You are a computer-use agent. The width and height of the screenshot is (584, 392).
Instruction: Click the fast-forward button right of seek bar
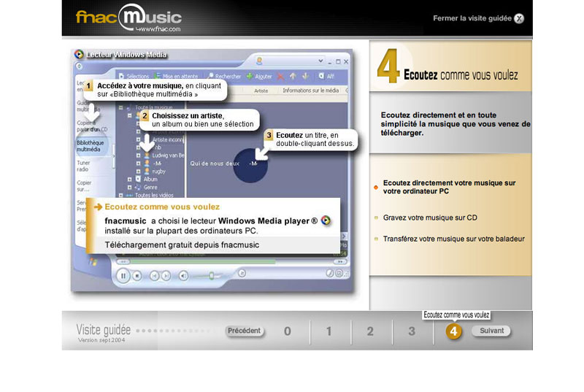(339, 262)
